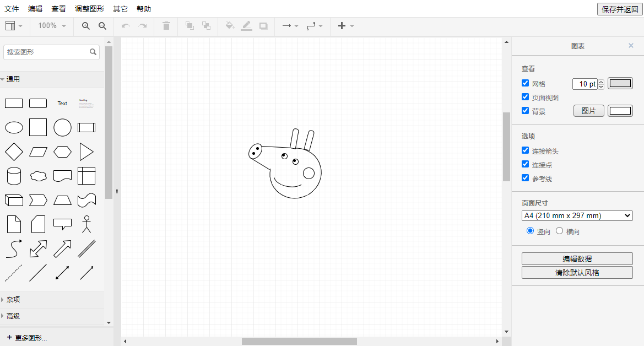The width and height of the screenshot is (644, 346).
Task: Open the connection arrow style dropdown
Action: coord(290,26)
